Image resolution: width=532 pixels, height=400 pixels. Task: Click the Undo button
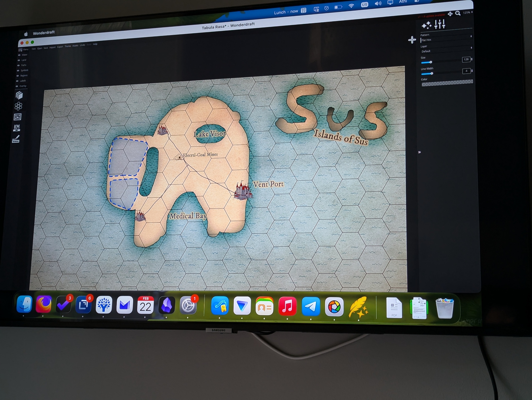click(82, 45)
